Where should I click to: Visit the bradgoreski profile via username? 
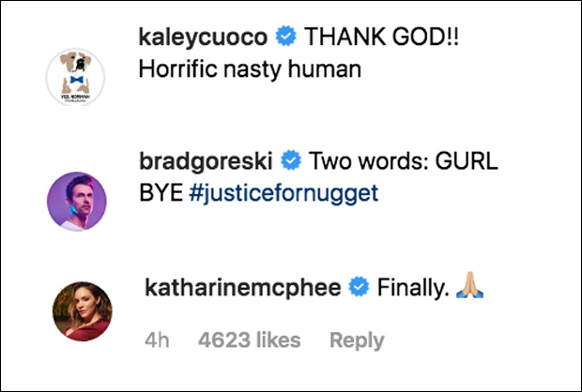pos(206,161)
